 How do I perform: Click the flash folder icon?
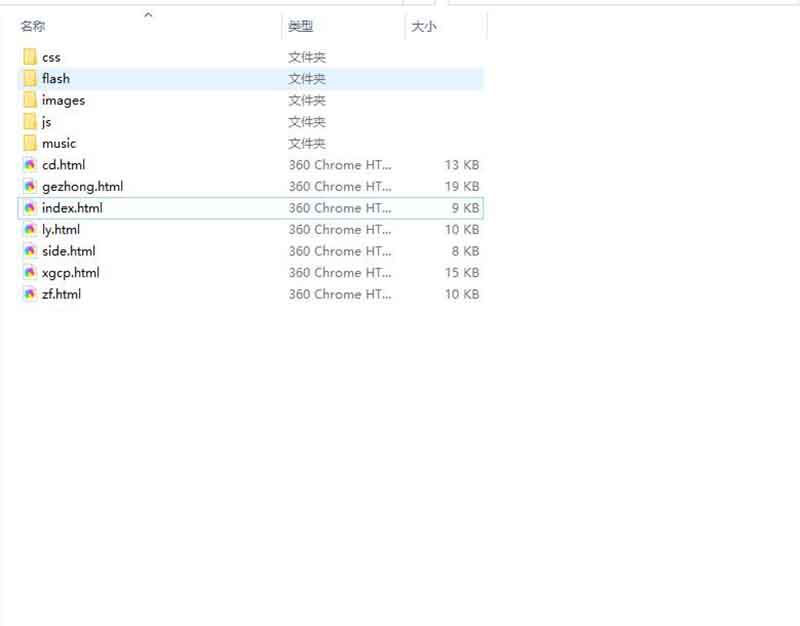tap(30, 79)
